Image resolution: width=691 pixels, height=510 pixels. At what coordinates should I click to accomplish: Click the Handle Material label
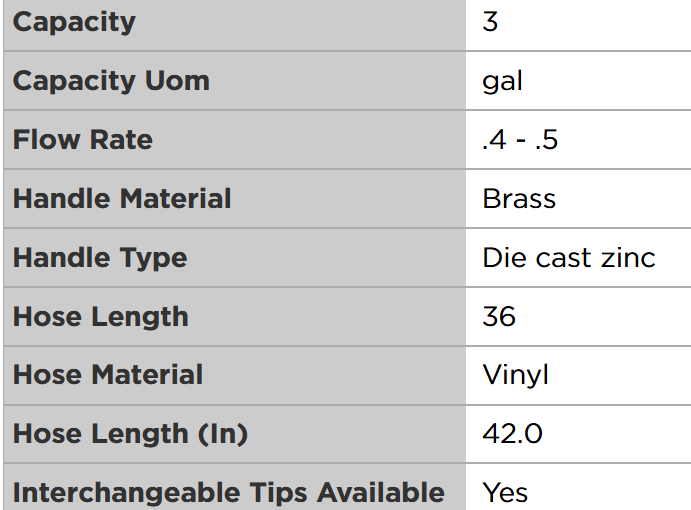coord(122,198)
